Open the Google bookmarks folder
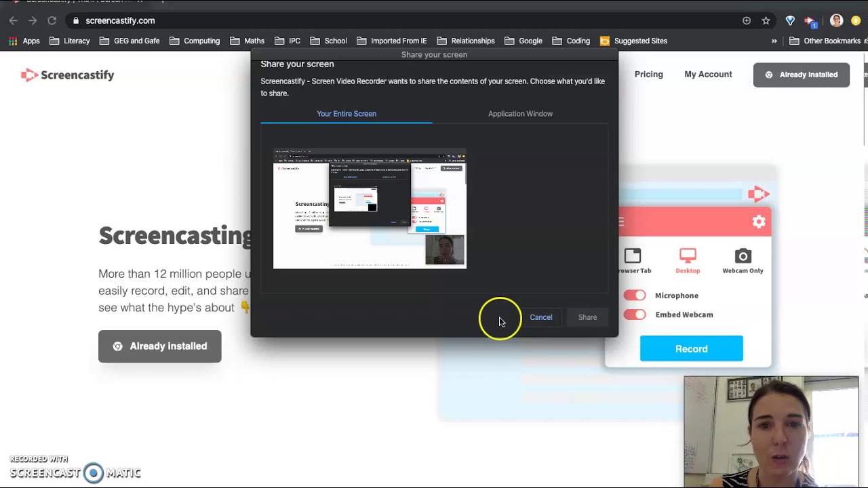The width and height of the screenshot is (868, 488). [x=524, y=41]
